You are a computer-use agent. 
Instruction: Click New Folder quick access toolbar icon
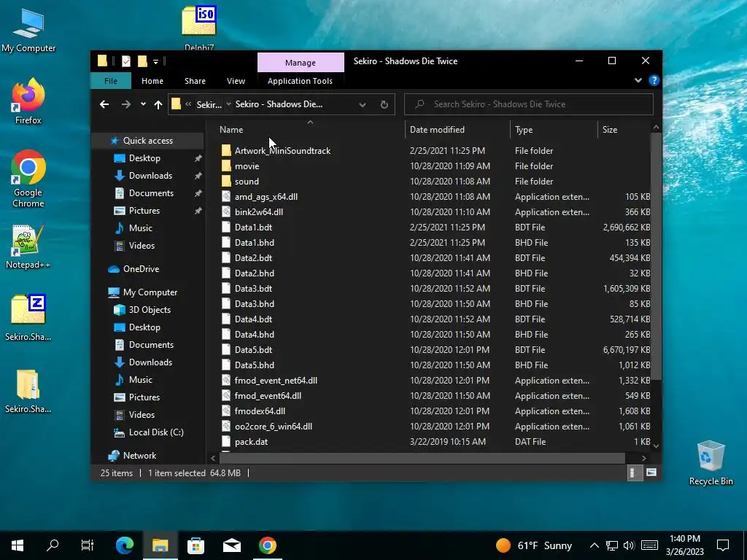point(142,61)
